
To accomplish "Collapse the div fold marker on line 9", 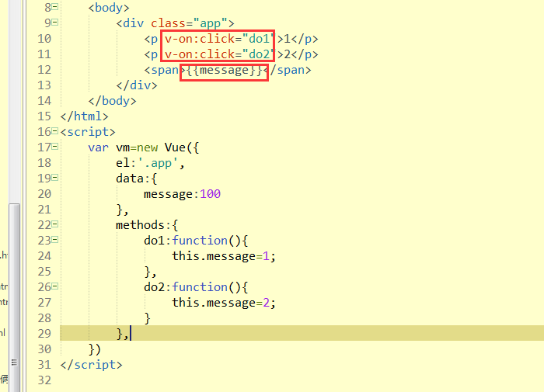I will click(55, 23).
